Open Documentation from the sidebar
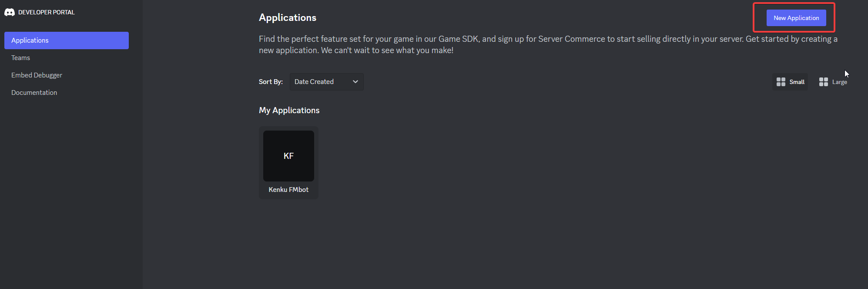The width and height of the screenshot is (868, 289). coord(34,93)
